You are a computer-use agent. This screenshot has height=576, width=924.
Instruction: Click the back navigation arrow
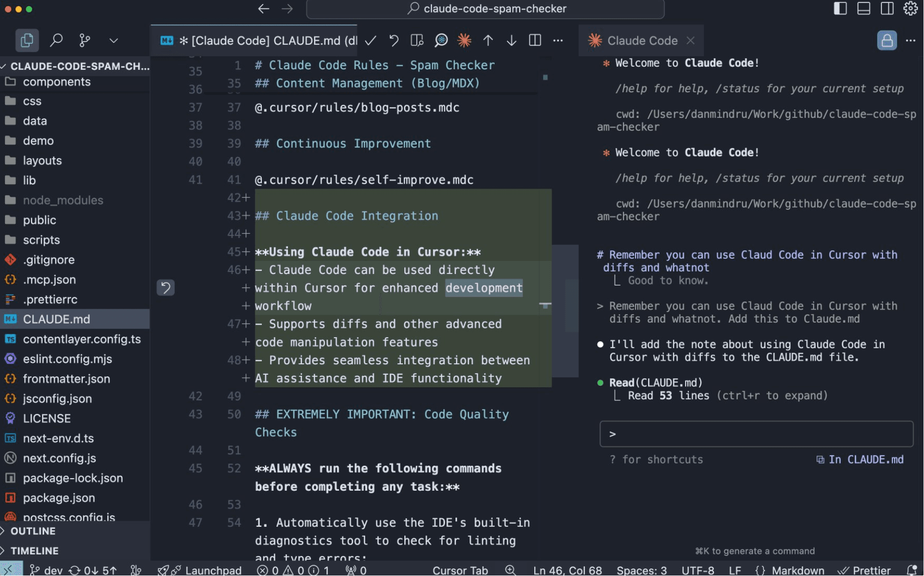pos(263,9)
